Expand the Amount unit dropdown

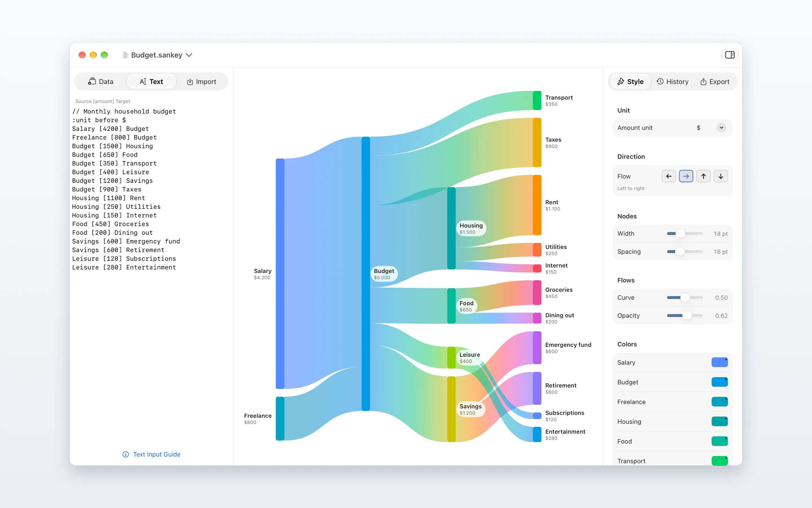721,128
